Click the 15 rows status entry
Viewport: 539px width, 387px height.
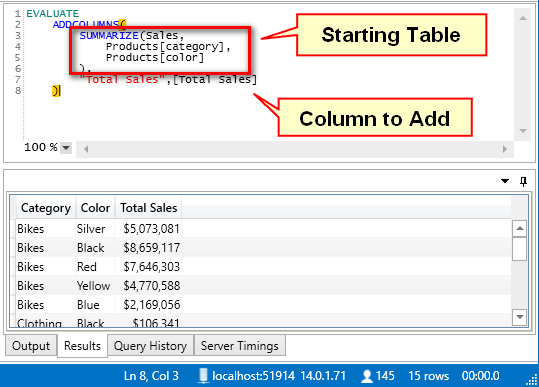[429, 376]
